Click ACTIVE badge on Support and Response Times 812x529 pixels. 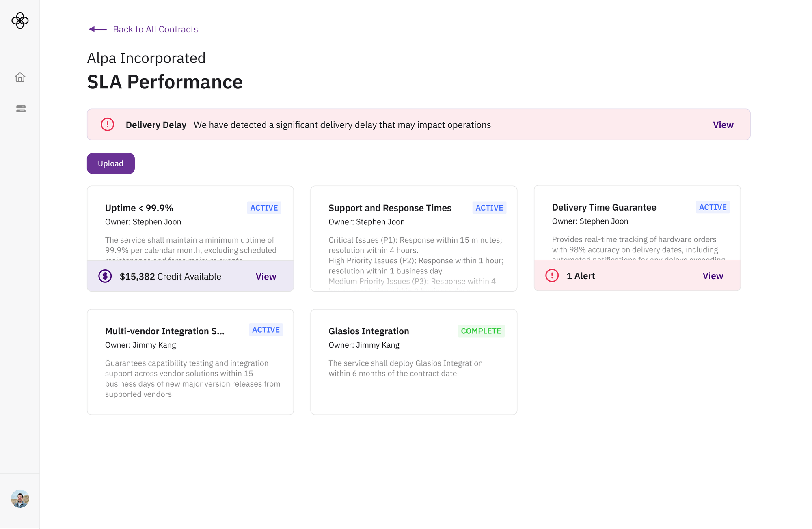tap(489, 207)
